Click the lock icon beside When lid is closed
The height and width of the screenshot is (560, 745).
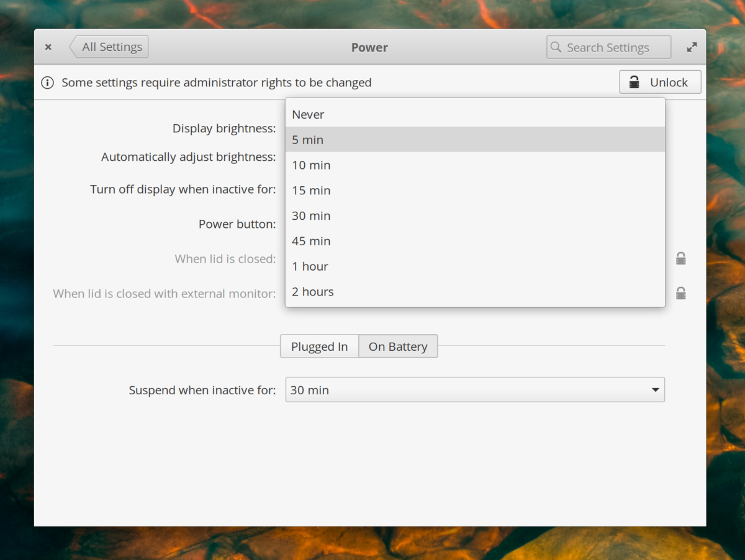click(x=681, y=259)
